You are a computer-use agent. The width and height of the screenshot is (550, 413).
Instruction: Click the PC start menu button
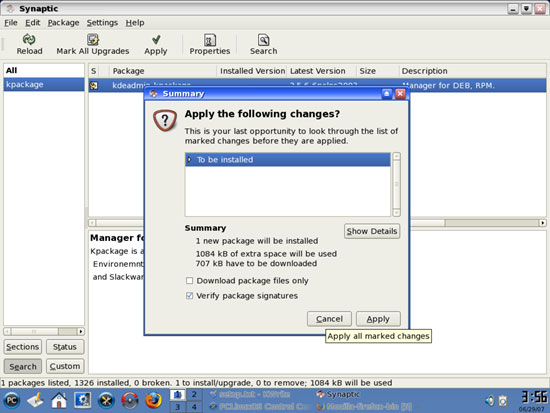click(12, 400)
